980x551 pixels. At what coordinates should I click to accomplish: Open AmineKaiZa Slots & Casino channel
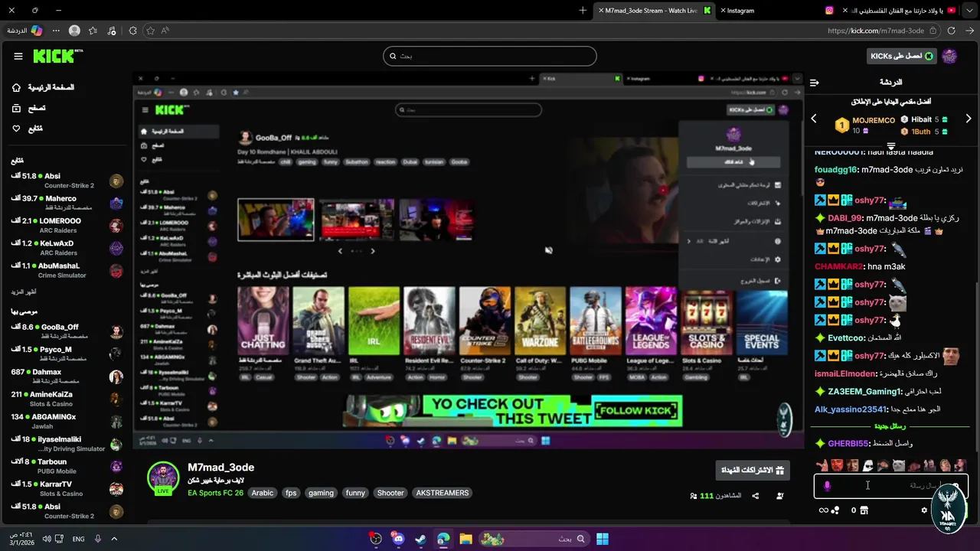click(67, 399)
